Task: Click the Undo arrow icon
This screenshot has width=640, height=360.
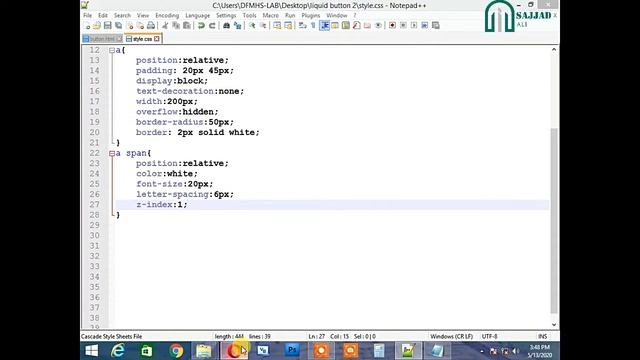Action: point(201,25)
